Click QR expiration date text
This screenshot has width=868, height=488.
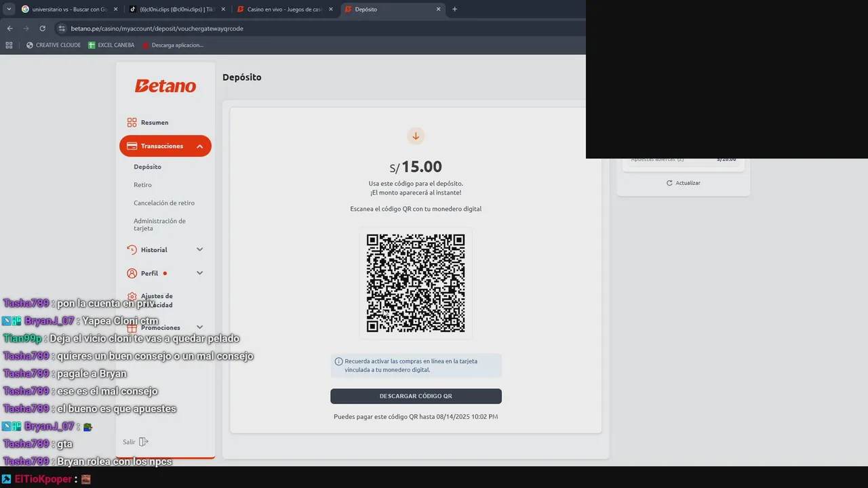tap(416, 417)
